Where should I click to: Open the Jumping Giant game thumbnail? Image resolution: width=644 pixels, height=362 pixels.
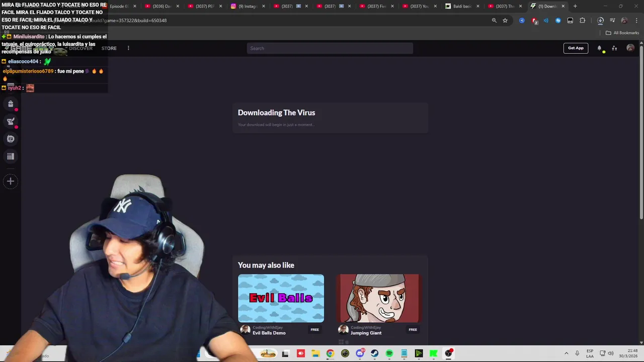pyautogui.click(x=379, y=298)
